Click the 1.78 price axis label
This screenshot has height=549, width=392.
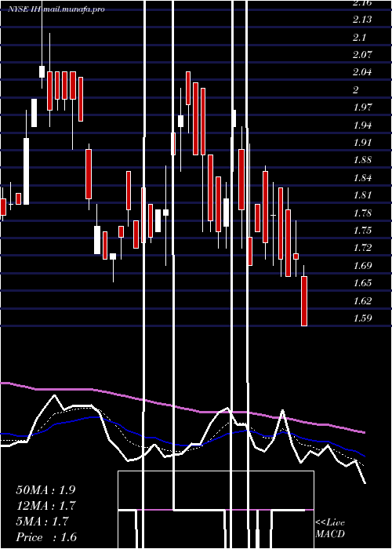362,213
